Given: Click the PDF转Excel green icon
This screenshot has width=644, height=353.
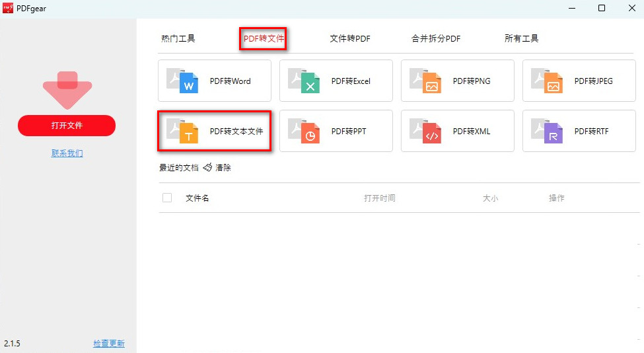Looking at the screenshot, I should click(304, 81).
